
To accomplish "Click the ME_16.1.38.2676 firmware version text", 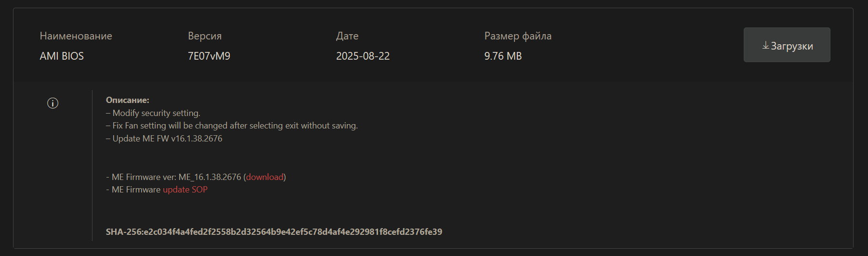I will coord(210,177).
